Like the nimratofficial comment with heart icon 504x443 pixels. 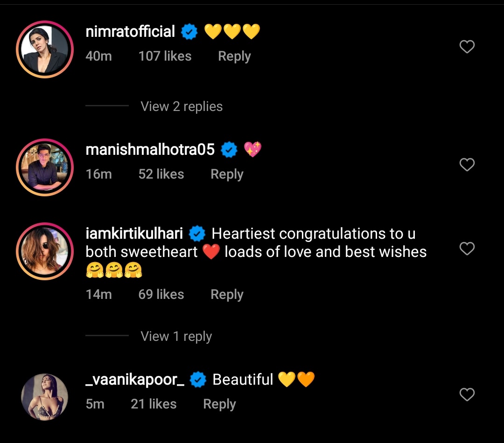tap(467, 47)
